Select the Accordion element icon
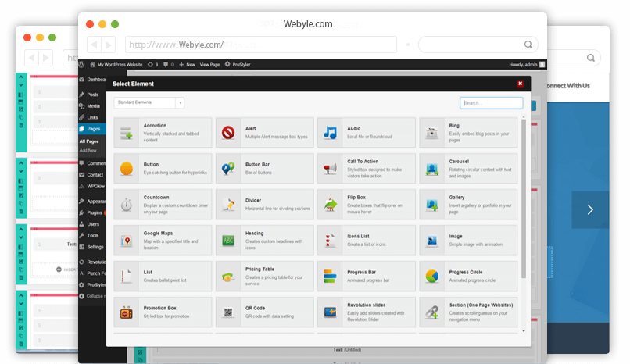Screen dimensions: 630x364 point(126,133)
